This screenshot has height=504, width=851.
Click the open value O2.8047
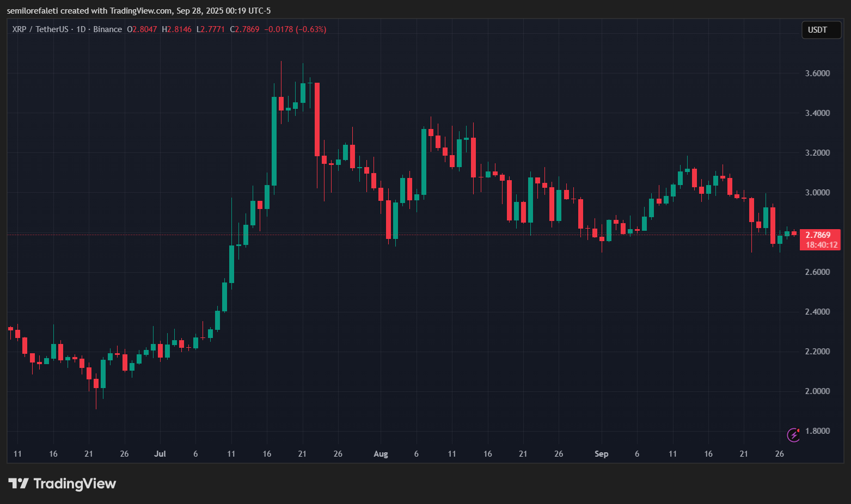(142, 29)
